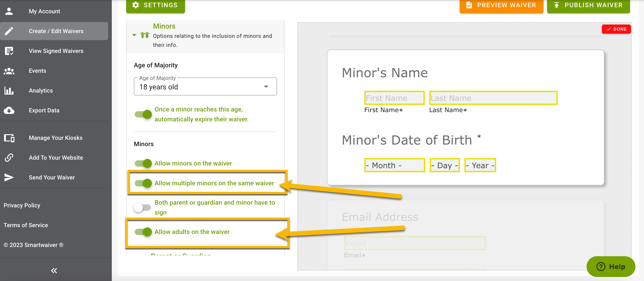Open the Month birth date dropdown

coord(395,165)
